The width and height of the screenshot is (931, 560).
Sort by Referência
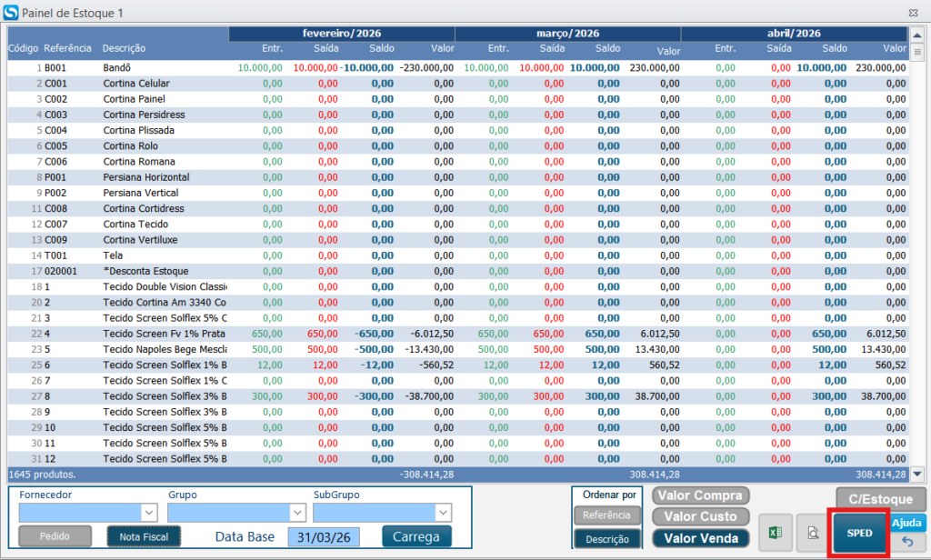click(x=606, y=515)
